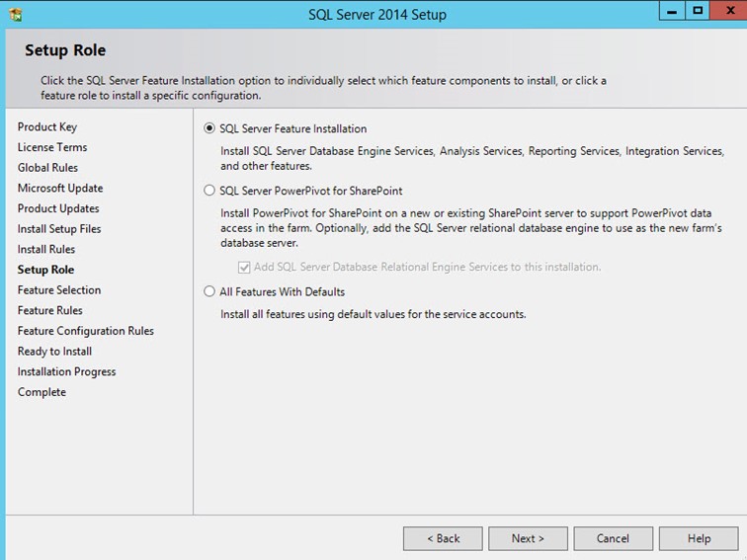
Task: Toggle Add SQL Server Database Relational Engine checkbox
Action: coord(244,267)
